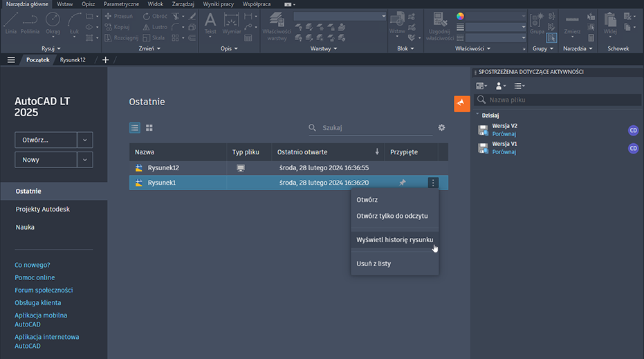Open the Forum społeczności link
Viewport: 644px width, 359px height.
[44, 290]
